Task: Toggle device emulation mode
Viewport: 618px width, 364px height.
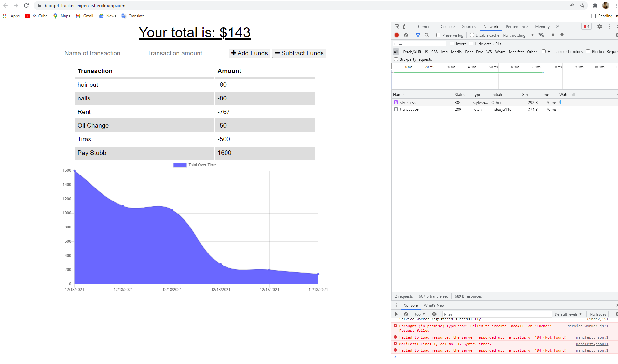Action: [x=405, y=26]
